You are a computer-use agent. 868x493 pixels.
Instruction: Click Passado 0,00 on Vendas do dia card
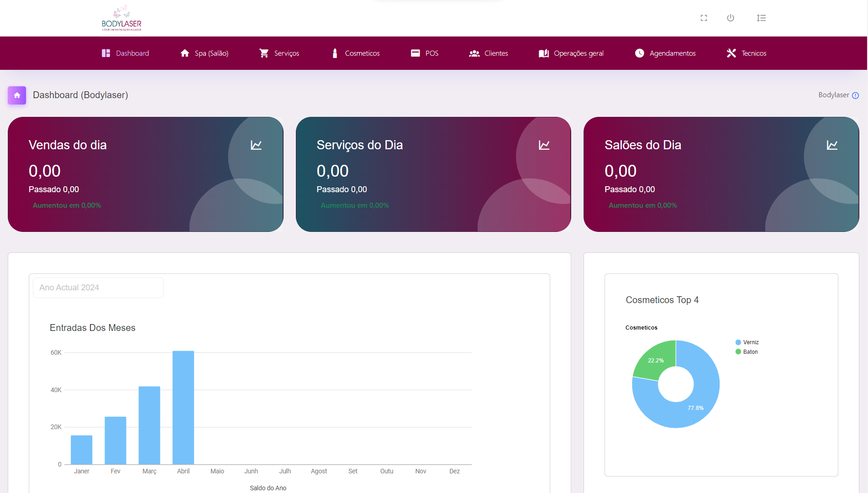coord(54,189)
